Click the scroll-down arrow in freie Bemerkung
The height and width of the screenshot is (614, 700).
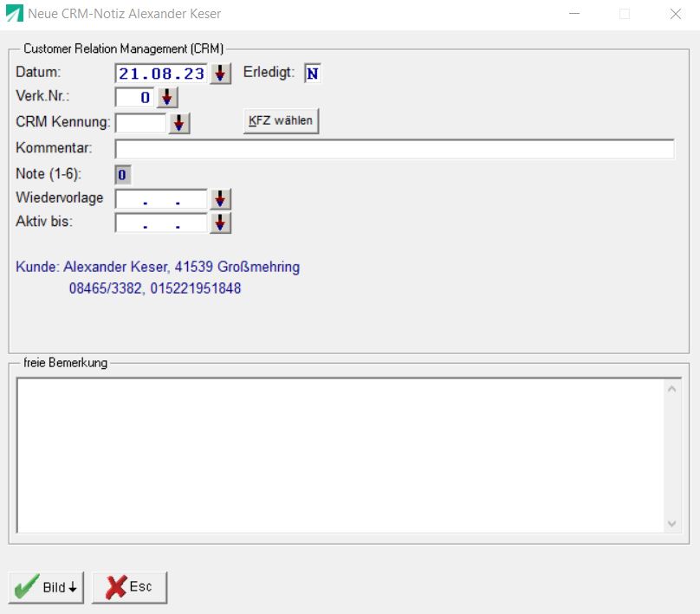(x=671, y=522)
